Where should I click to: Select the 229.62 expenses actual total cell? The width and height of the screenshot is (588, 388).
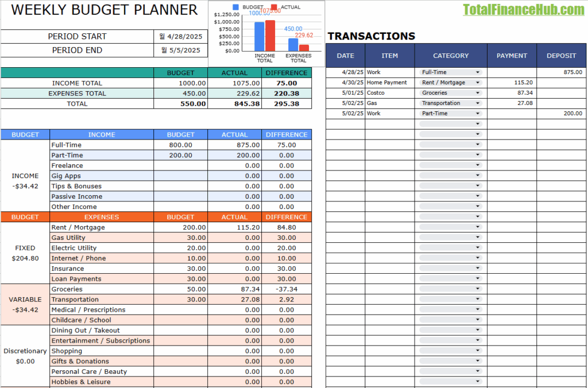click(x=235, y=94)
